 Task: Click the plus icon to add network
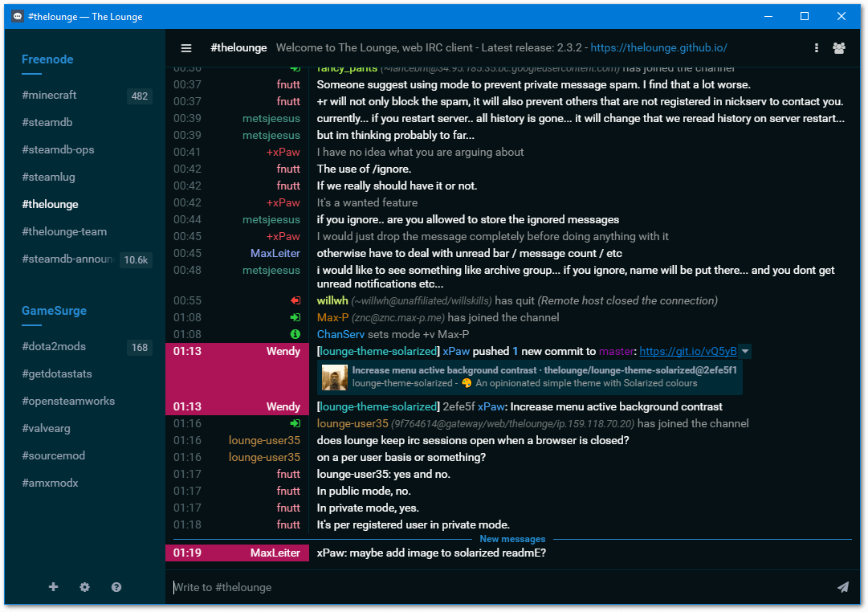coord(54,587)
